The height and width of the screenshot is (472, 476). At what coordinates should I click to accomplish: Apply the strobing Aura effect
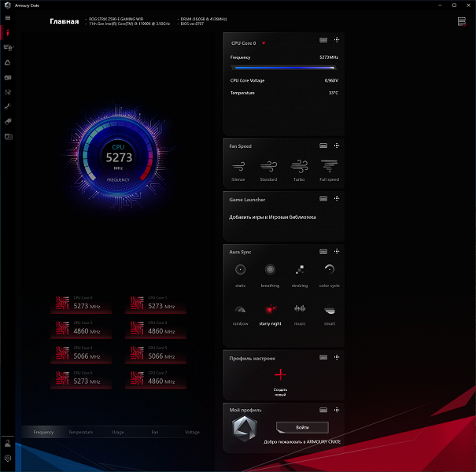300,275
